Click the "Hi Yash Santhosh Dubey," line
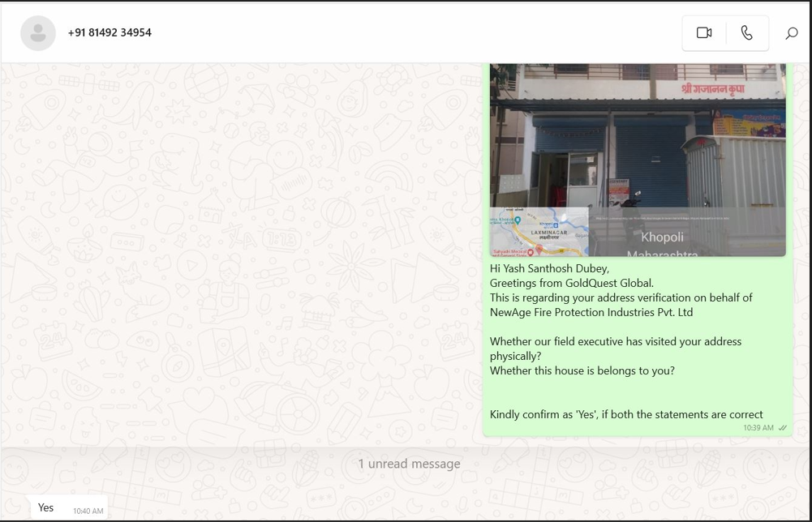This screenshot has width=812, height=522. (x=549, y=268)
